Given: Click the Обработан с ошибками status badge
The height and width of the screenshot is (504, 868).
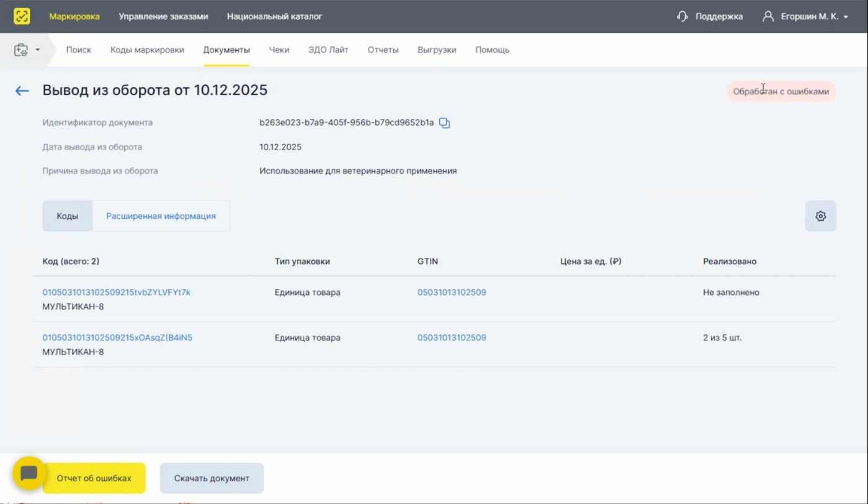Looking at the screenshot, I should click(781, 92).
